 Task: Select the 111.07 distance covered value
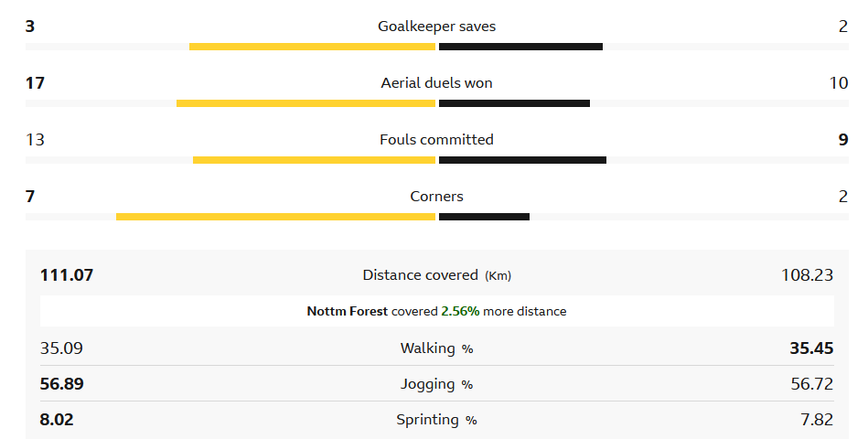point(67,275)
